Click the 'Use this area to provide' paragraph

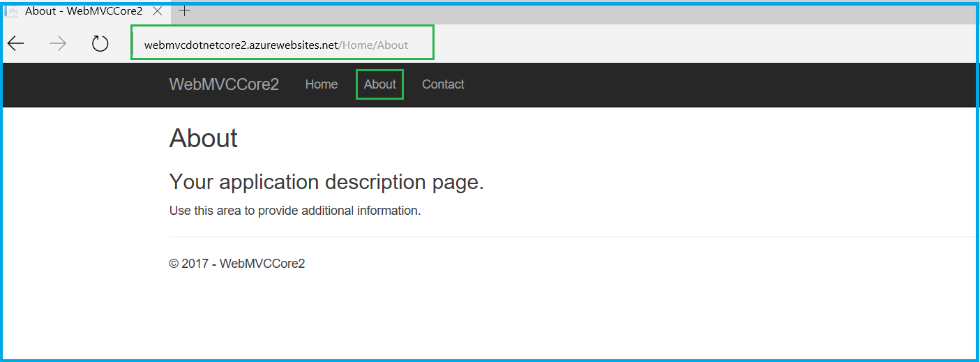click(x=294, y=211)
